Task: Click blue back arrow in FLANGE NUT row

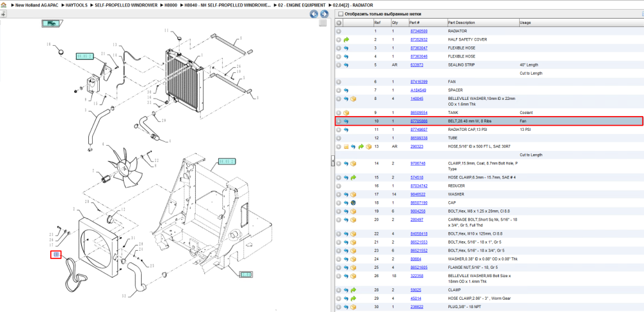Action: click(346, 267)
